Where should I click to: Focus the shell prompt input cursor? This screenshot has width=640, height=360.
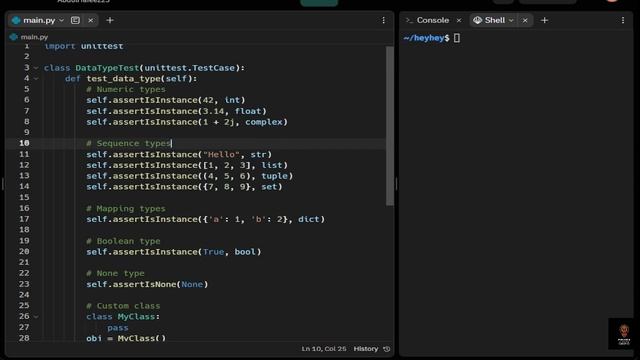pos(457,38)
